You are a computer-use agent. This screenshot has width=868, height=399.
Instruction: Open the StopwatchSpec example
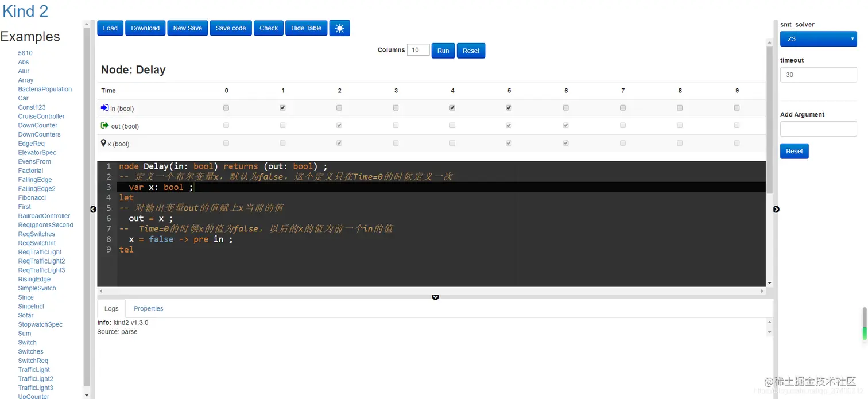40,324
